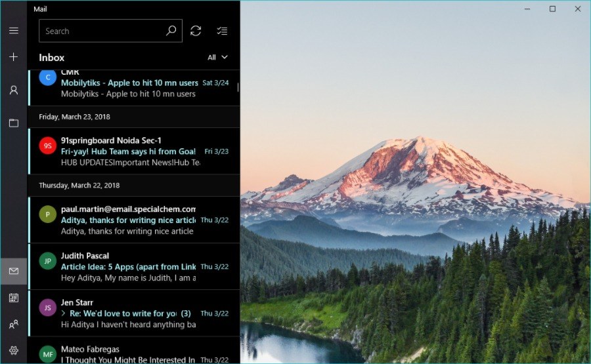Viewport: 591px width, 364px height.
Task: Enter selection mode using checklist icon
Action: click(222, 31)
